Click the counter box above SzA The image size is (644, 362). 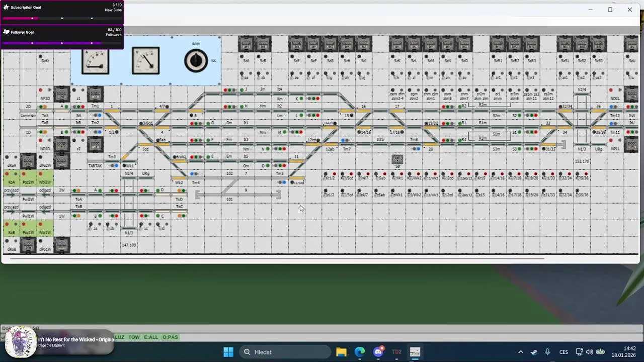click(x=246, y=44)
